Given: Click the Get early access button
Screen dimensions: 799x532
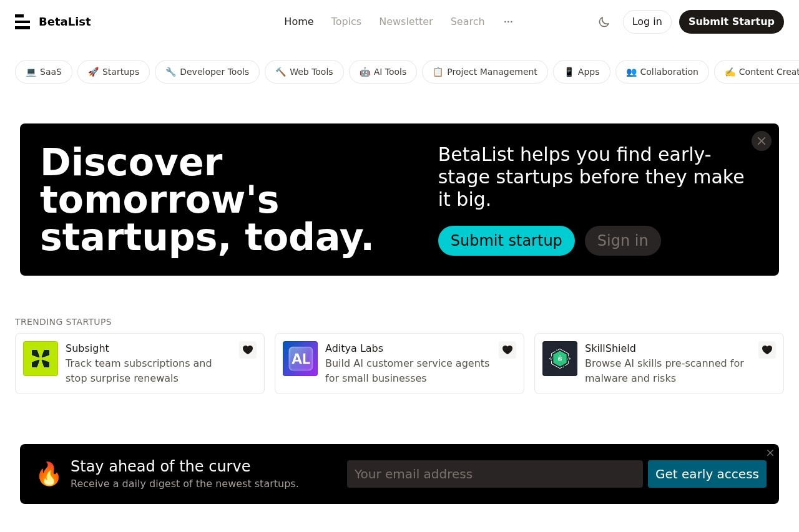Looking at the screenshot, I should 707,474.
